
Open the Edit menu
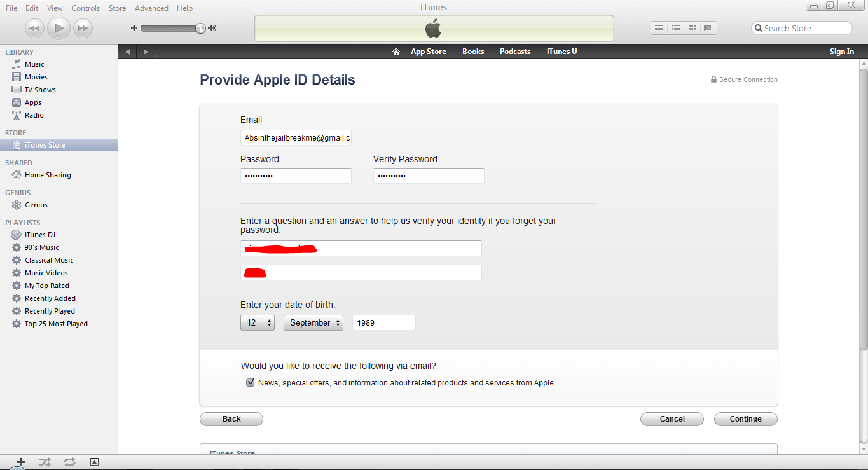click(x=32, y=8)
